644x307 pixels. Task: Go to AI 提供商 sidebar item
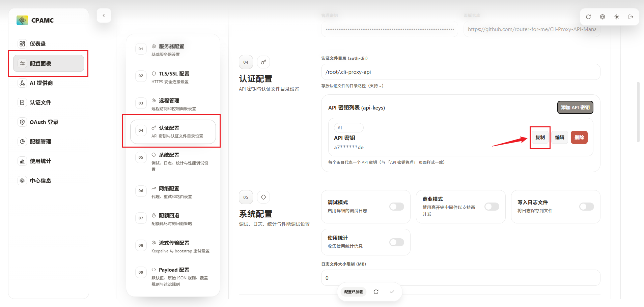pyautogui.click(x=41, y=83)
